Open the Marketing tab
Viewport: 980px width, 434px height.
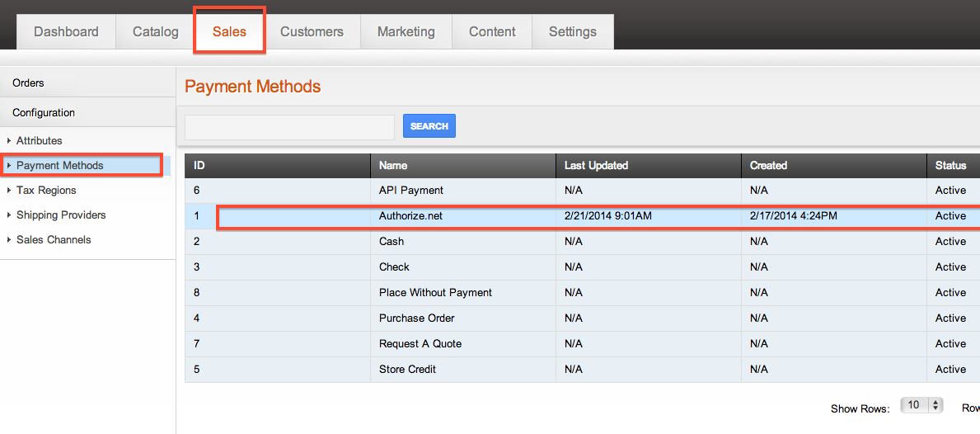pos(406,31)
